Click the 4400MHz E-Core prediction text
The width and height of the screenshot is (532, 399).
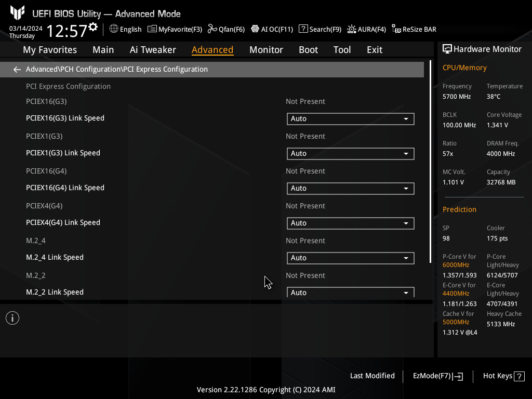click(x=456, y=294)
